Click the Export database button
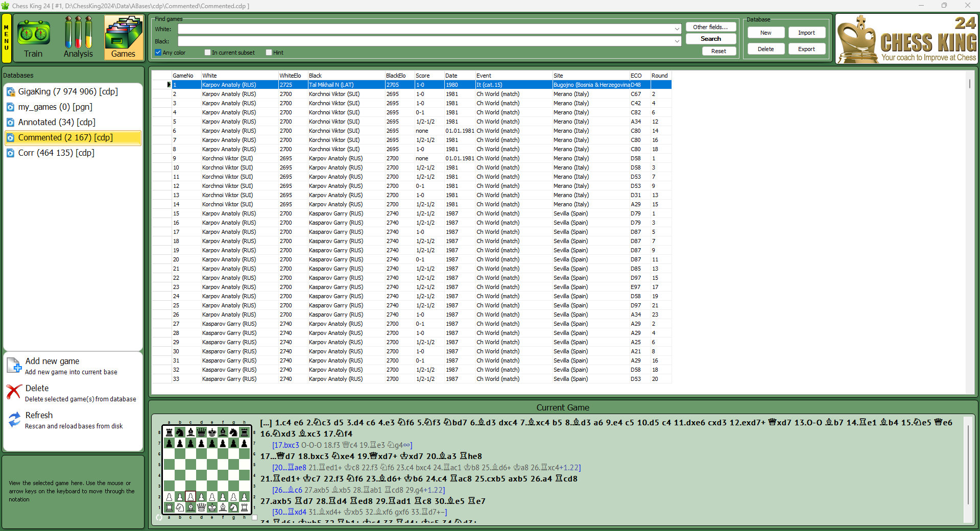The image size is (980, 531). point(807,49)
